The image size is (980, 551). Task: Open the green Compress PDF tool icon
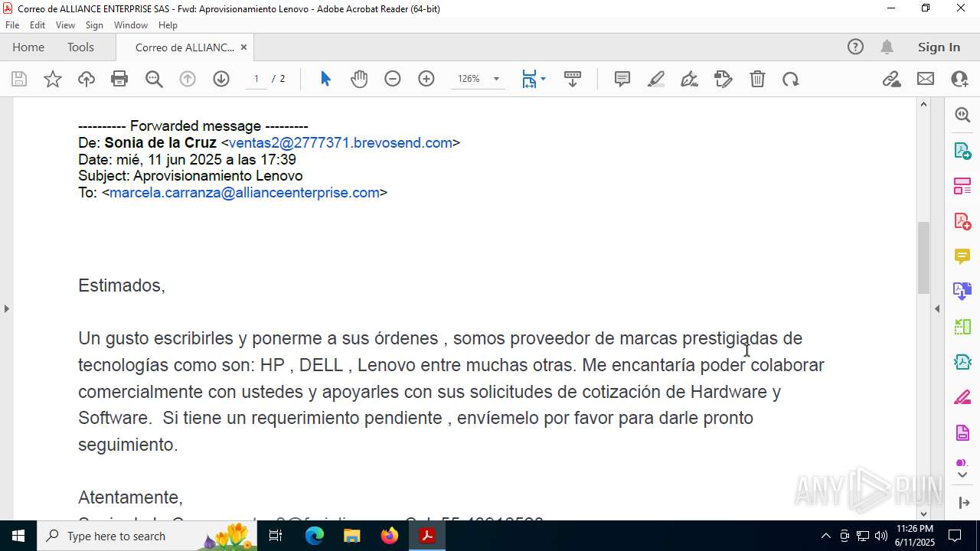[x=962, y=327]
